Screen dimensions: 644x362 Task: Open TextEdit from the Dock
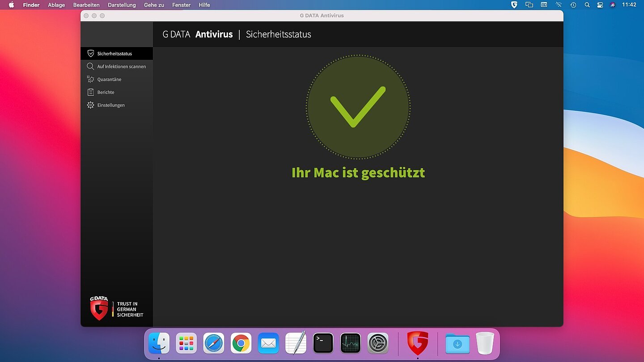coord(296,343)
